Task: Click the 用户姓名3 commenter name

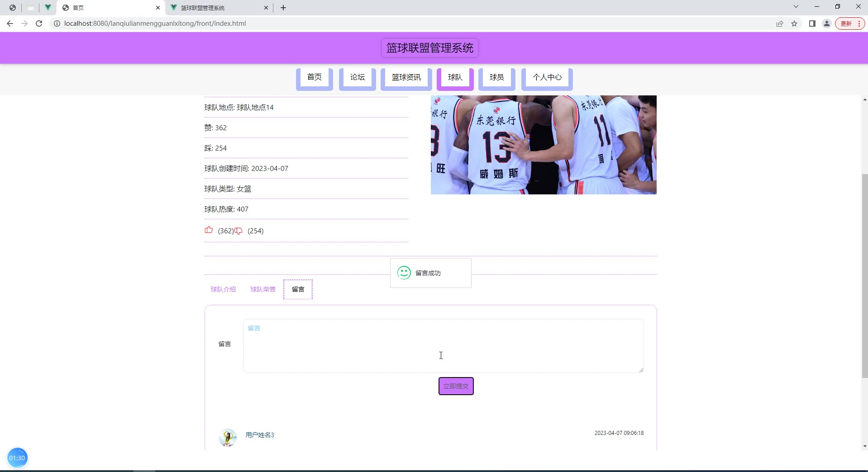Action: [260, 435]
